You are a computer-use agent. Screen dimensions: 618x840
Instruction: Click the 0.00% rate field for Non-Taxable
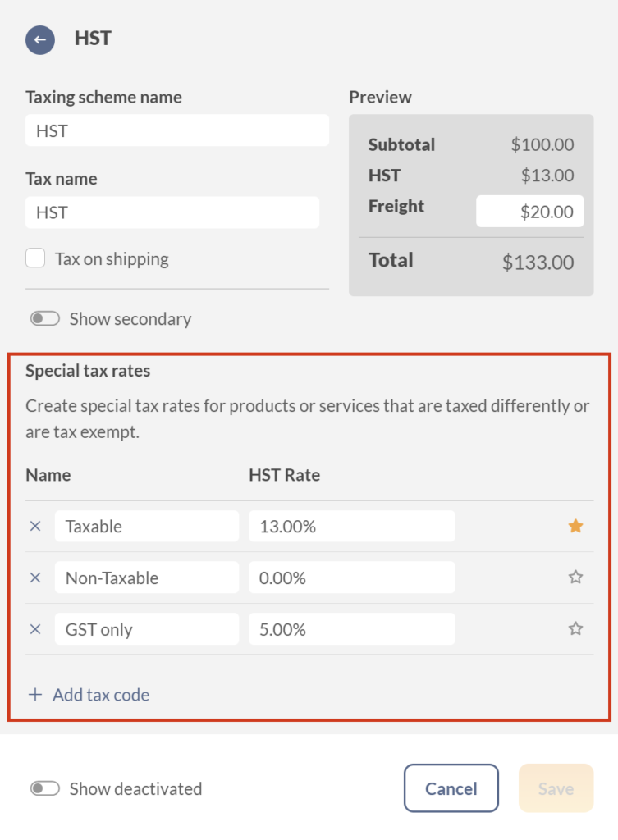pos(351,577)
